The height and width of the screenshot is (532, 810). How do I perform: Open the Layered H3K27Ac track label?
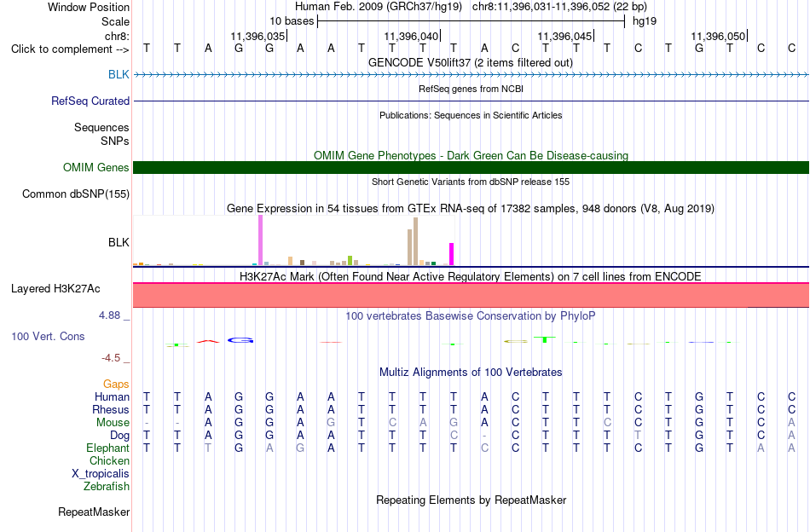[55, 289]
